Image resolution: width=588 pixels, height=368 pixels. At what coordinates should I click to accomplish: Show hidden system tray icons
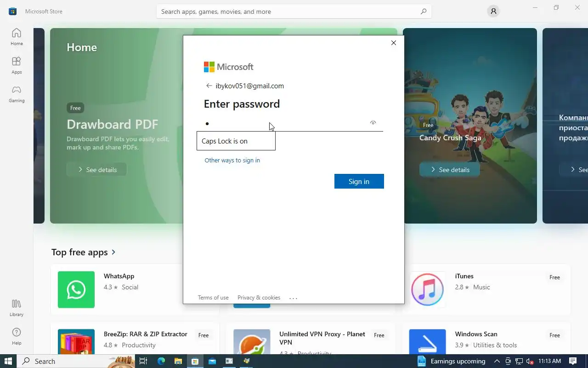click(497, 361)
